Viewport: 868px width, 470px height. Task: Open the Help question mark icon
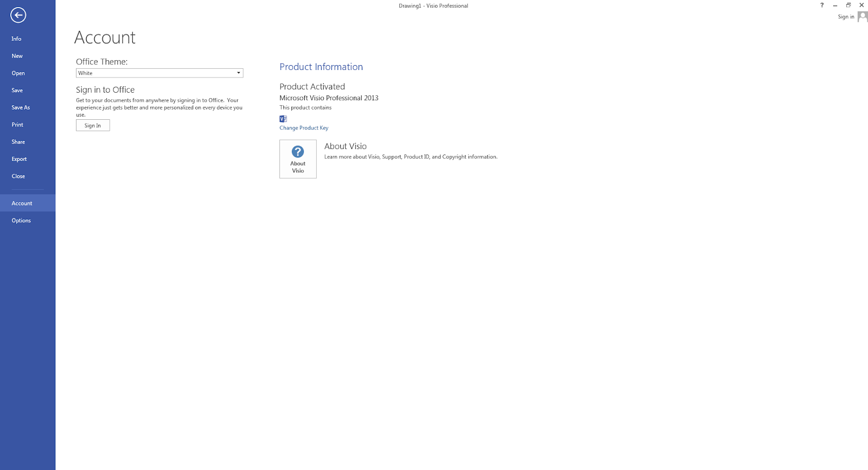click(x=822, y=5)
